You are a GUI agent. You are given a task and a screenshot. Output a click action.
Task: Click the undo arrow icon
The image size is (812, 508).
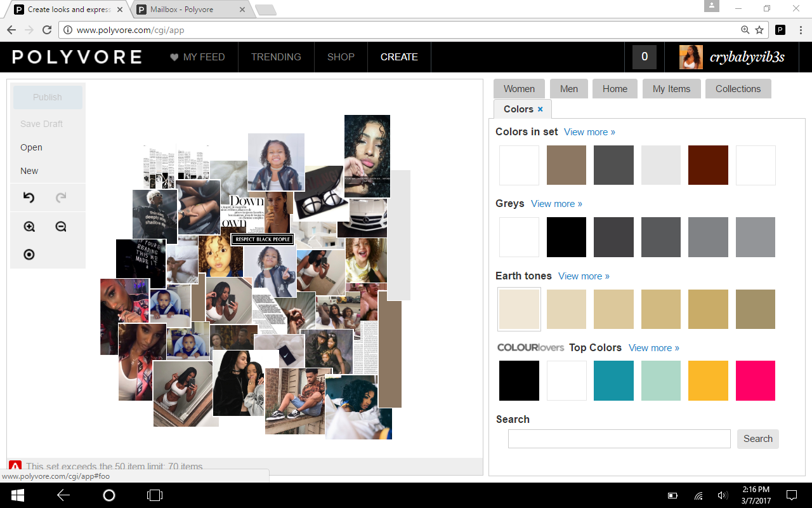click(x=29, y=197)
